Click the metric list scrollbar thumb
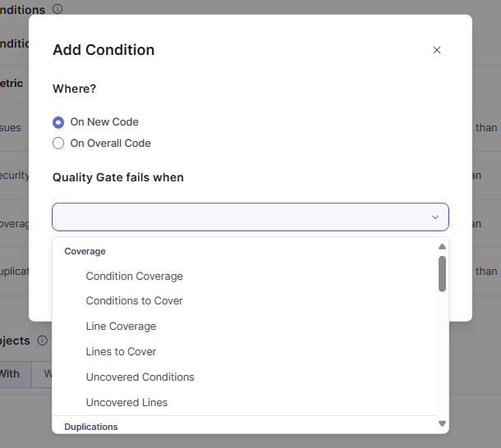 point(442,274)
